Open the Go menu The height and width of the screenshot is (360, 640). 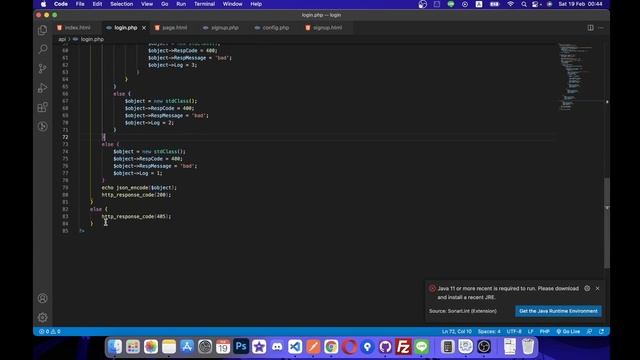pyautogui.click(x=164, y=4)
